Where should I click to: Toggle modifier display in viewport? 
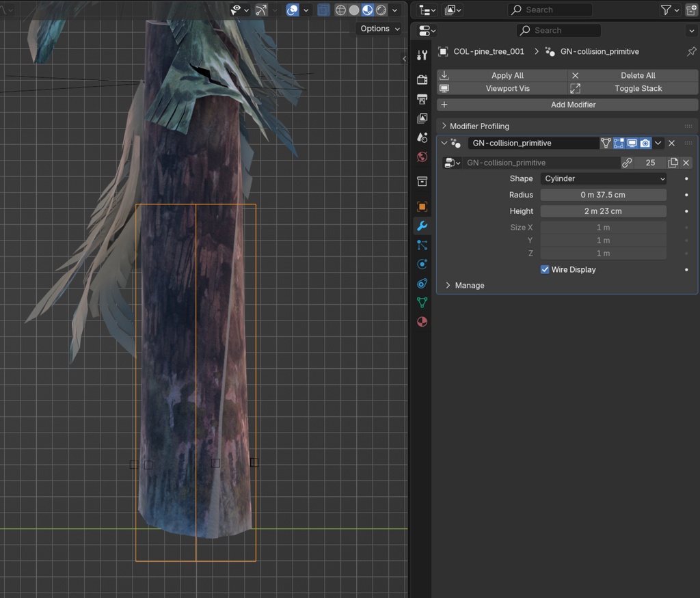[x=632, y=144]
